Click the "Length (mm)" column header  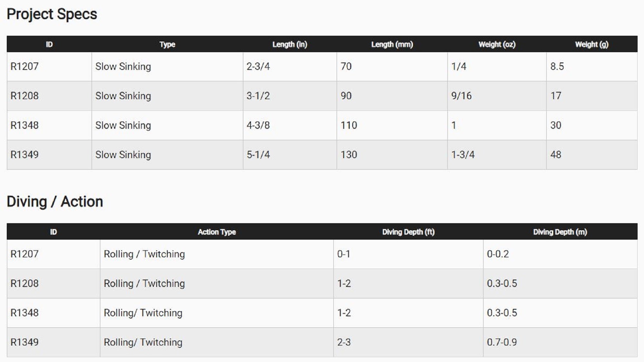392,44
